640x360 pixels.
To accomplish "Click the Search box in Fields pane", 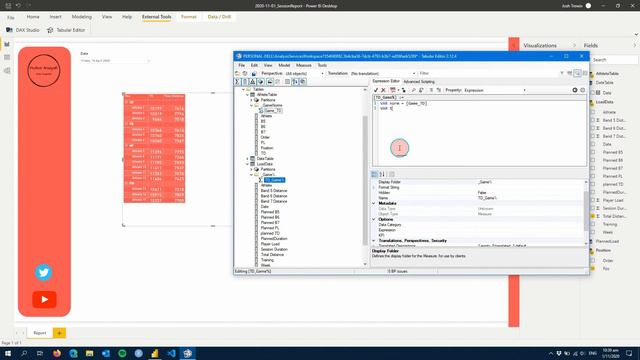I will [x=614, y=60].
